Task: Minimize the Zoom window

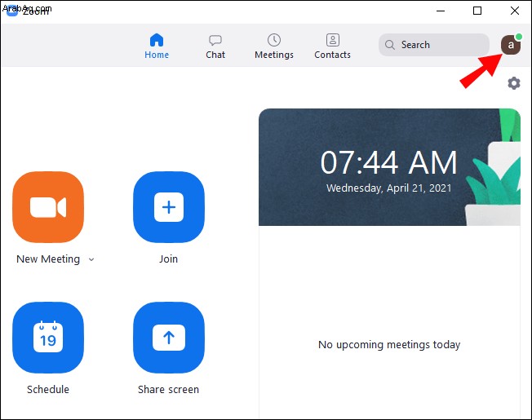Action: point(441,11)
